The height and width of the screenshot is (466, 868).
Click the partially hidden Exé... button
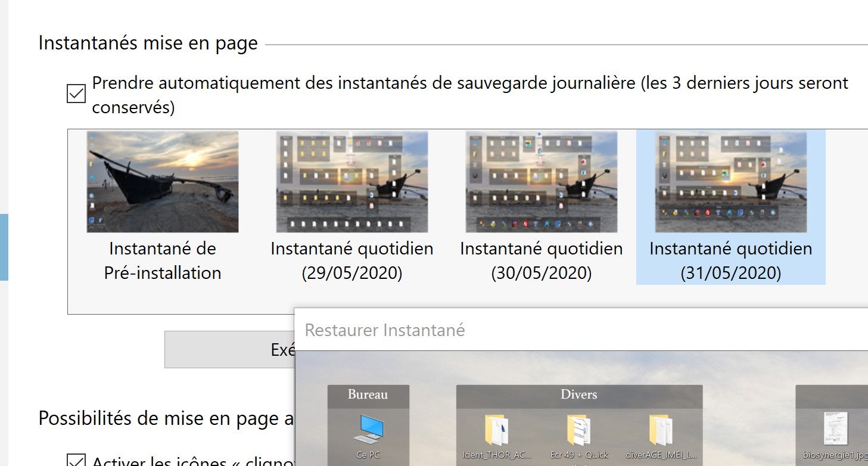[229, 350]
